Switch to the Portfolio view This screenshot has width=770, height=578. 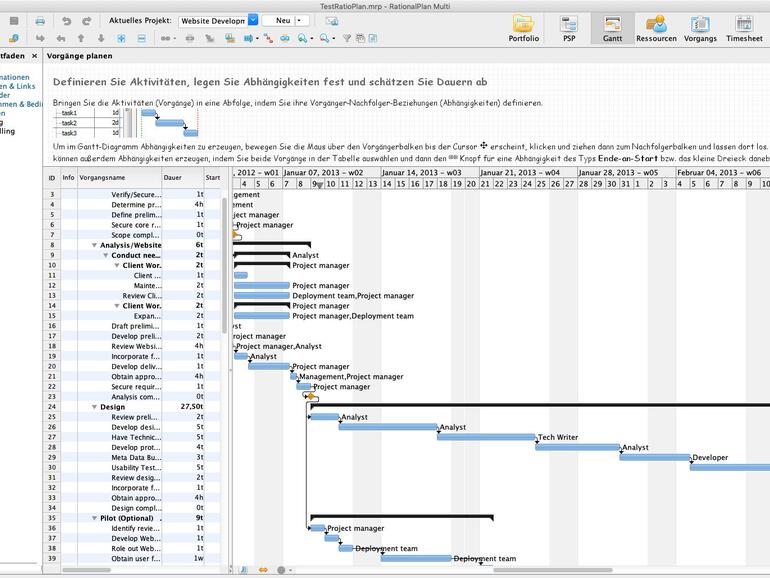pyautogui.click(x=523, y=28)
